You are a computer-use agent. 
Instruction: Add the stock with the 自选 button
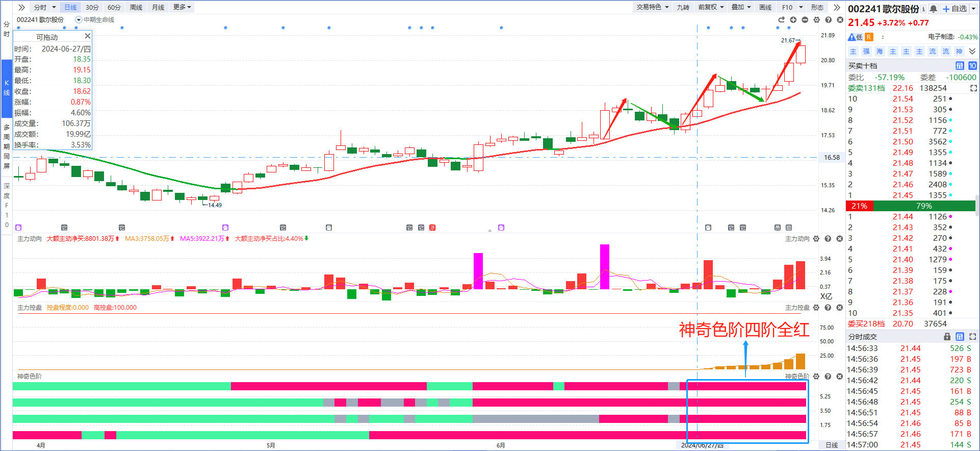coord(955,9)
